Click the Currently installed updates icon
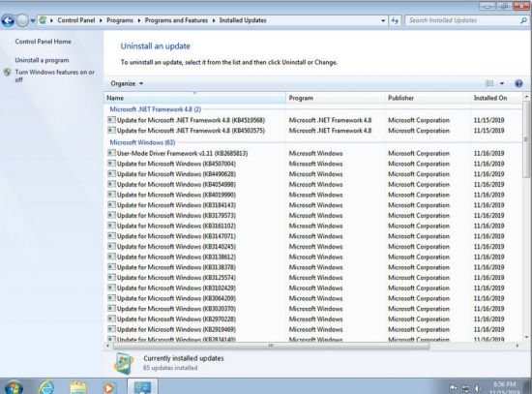 pyautogui.click(x=124, y=363)
